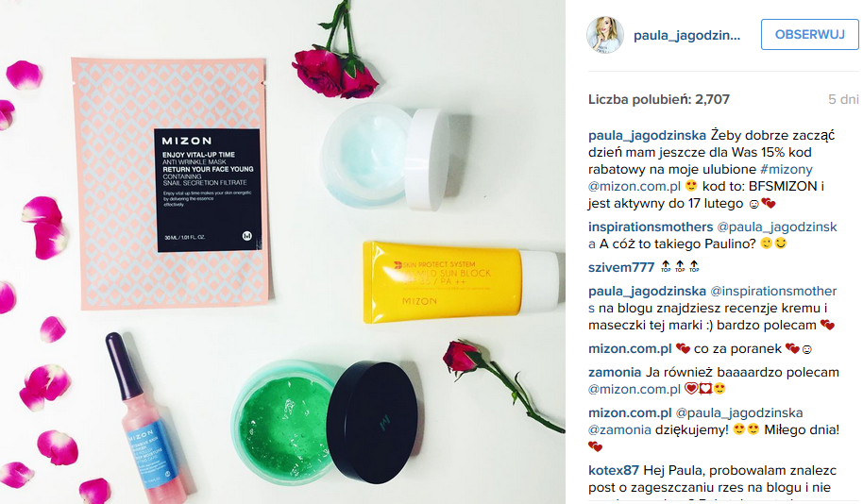The width and height of the screenshot is (863, 504).
Task: Open paula_jagodzinska profile avatar
Action: (605, 35)
